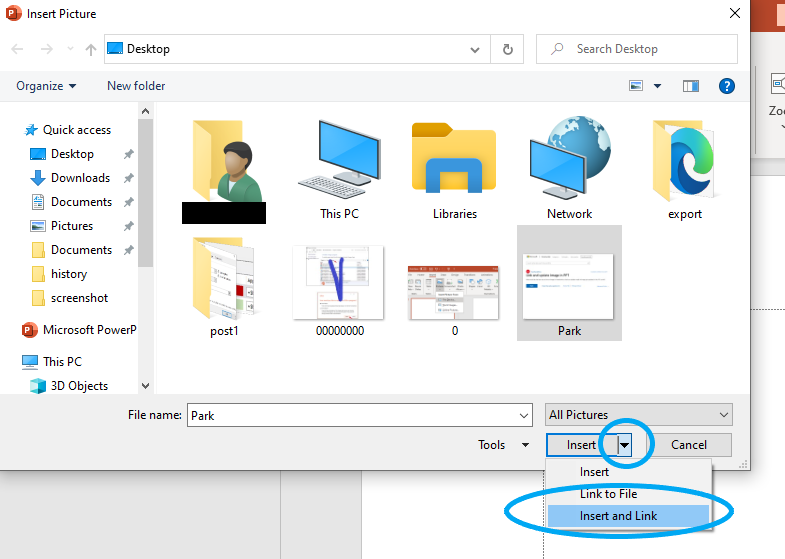Open pinned Documents with page icon

[x=72, y=202]
